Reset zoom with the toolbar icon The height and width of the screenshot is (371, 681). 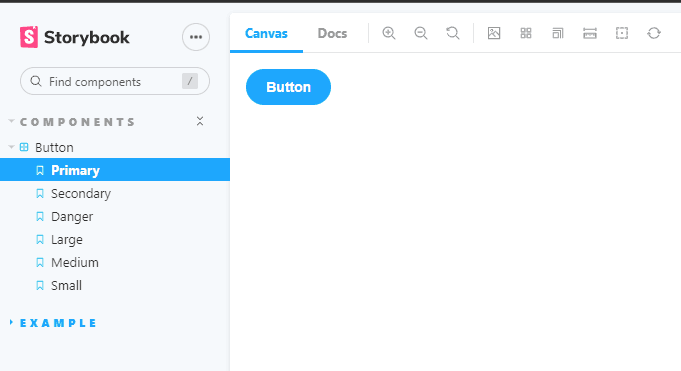pyautogui.click(x=453, y=33)
